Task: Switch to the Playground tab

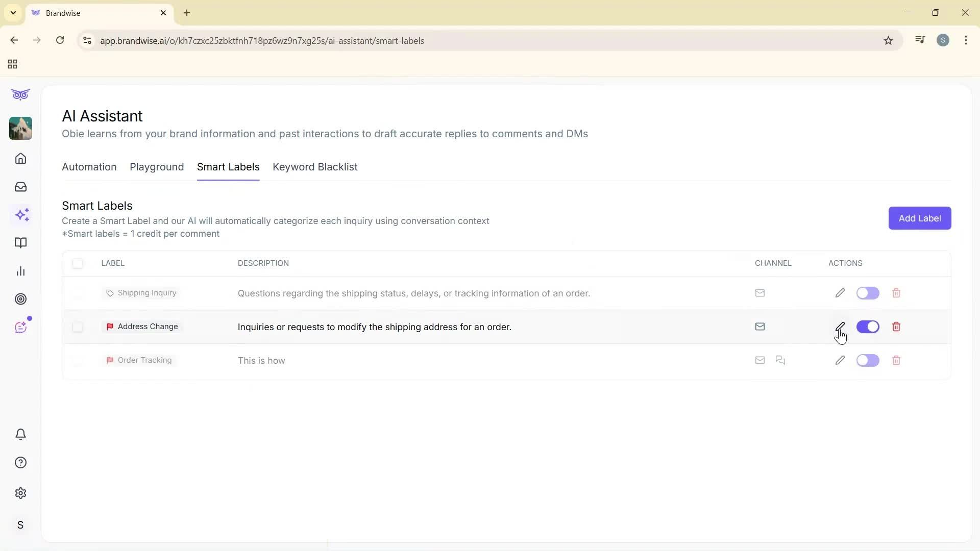Action: point(156,167)
